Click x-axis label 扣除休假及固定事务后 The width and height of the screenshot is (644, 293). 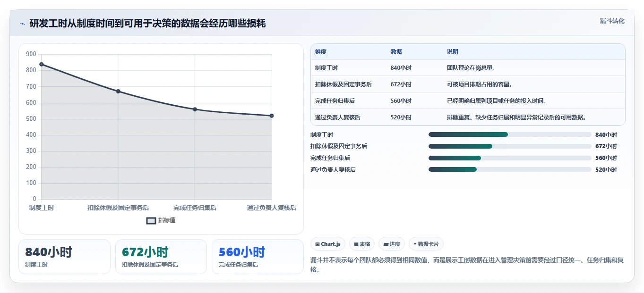(x=118, y=208)
